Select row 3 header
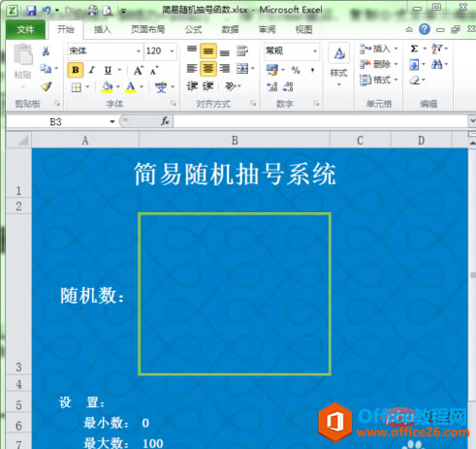The height and width of the screenshot is (449, 476). click(x=18, y=294)
